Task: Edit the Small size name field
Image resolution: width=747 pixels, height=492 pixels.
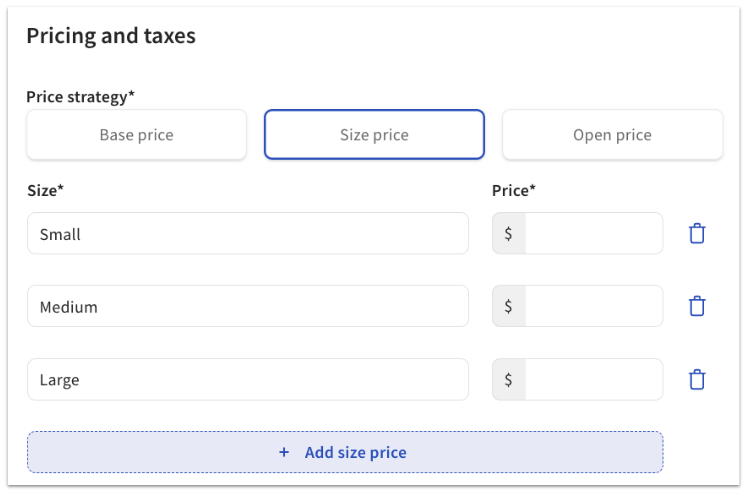Action: click(x=247, y=234)
